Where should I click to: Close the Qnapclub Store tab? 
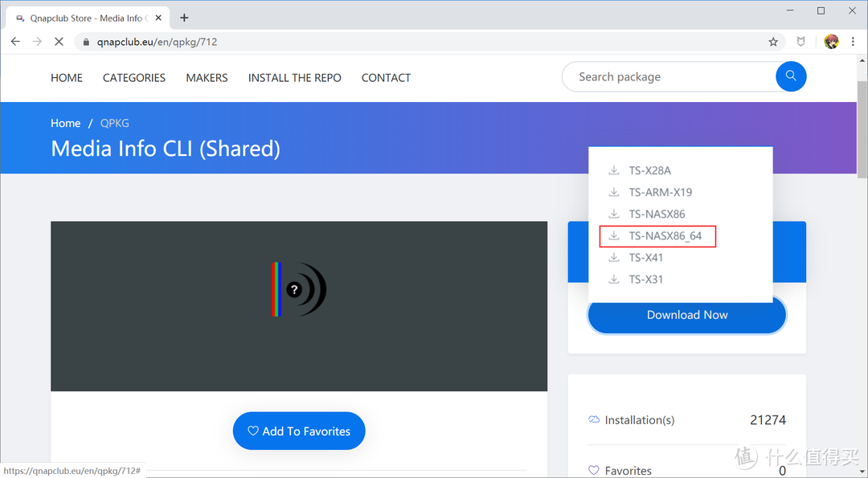[158, 18]
